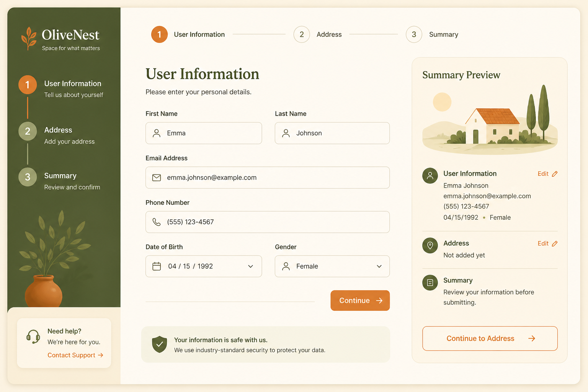The height and width of the screenshot is (392, 588).
Task: Click the OliveNest leaf logo icon
Action: tap(29, 38)
